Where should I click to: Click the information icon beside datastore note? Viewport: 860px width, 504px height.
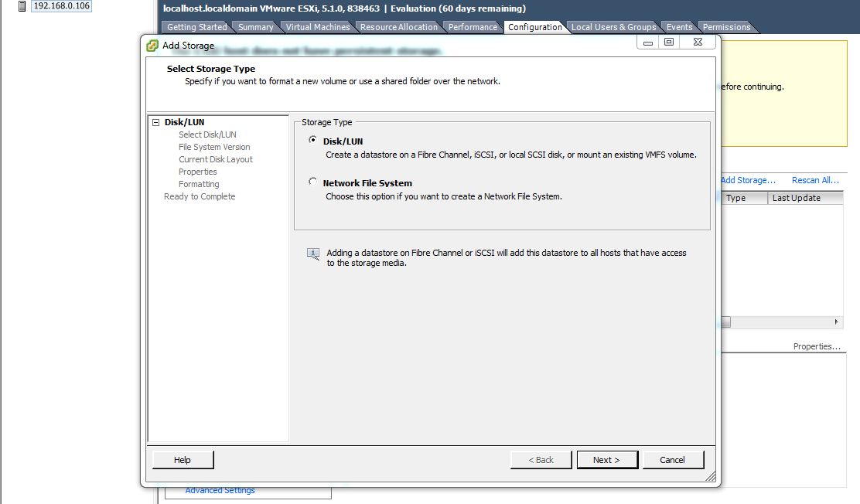tap(312, 254)
